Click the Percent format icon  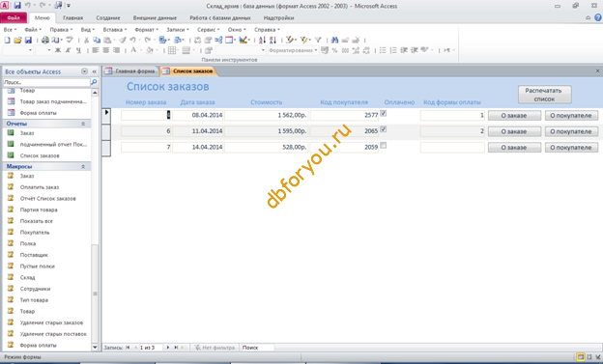pyautogui.click(x=334, y=50)
